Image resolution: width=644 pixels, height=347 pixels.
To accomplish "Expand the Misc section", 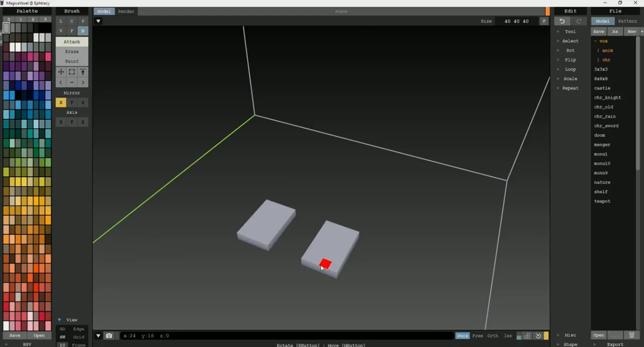I will (570, 335).
